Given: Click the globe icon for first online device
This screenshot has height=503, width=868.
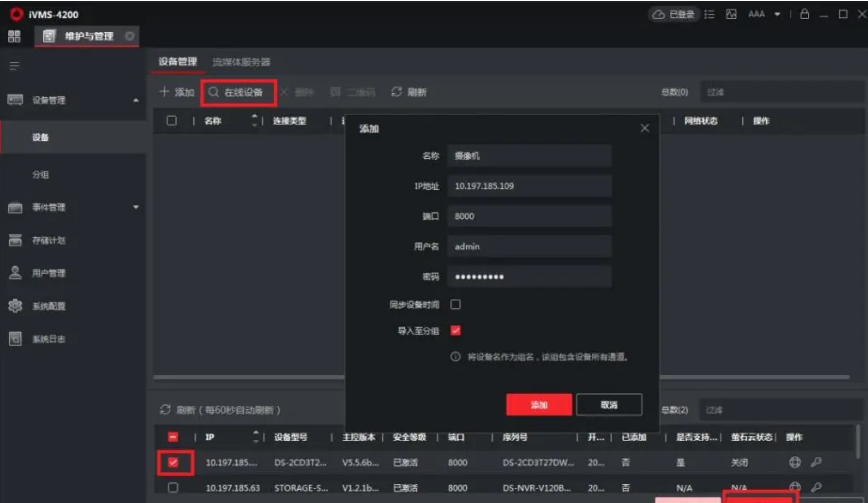Looking at the screenshot, I should [795, 462].
